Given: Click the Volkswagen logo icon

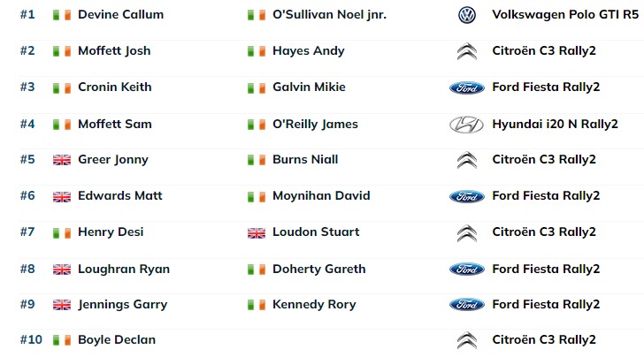Looking at the screenshot, I should (x=466, y=15).
